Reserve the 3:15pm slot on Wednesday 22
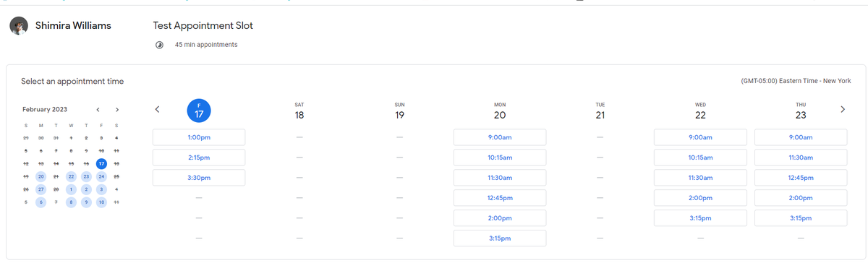 tap(700, 218)
